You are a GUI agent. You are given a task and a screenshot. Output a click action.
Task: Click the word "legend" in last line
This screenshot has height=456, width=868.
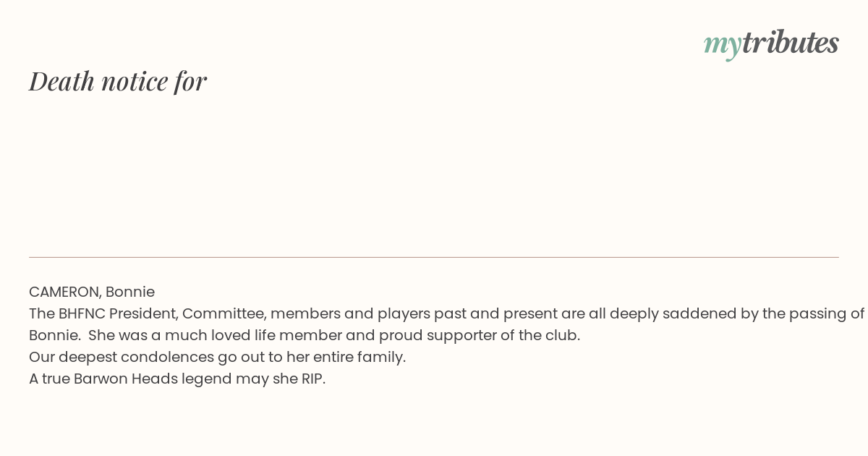(207, 379)
